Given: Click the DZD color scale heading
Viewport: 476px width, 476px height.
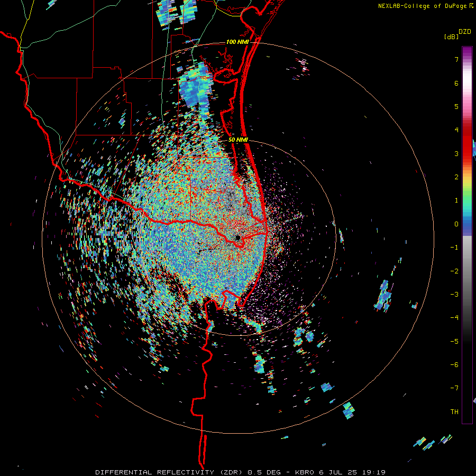Looking at the screenshot, I should [465, 32].
